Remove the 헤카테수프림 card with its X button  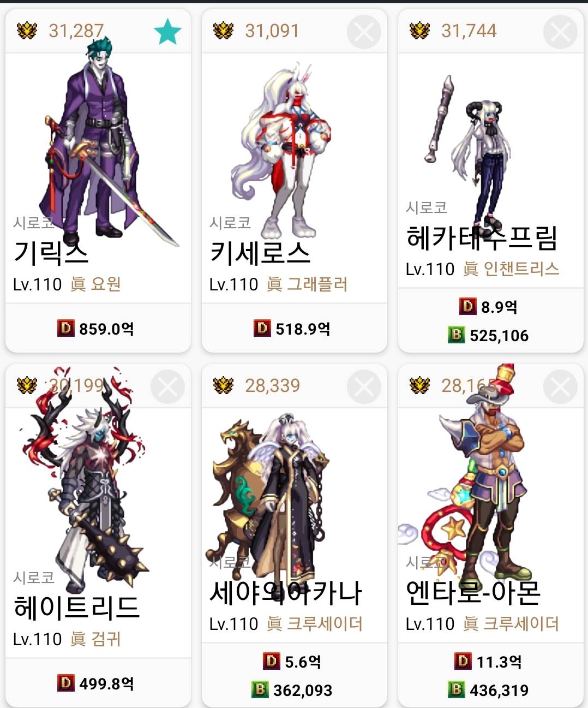[560, 32]
